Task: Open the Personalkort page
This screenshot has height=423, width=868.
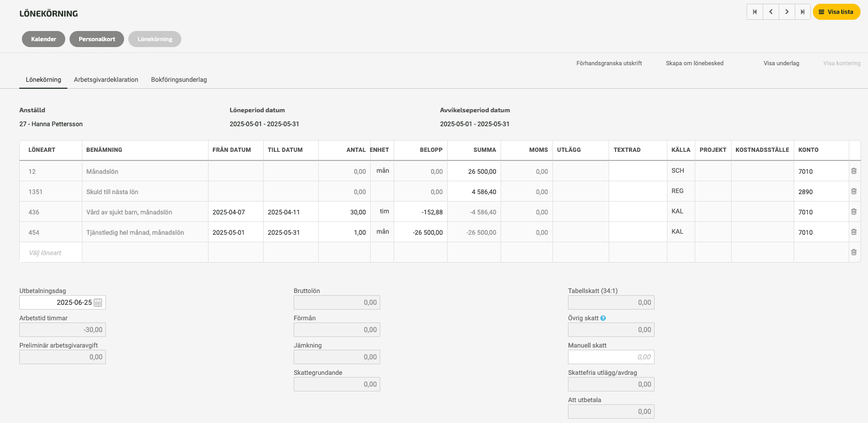Action: (x=97, y=39)
